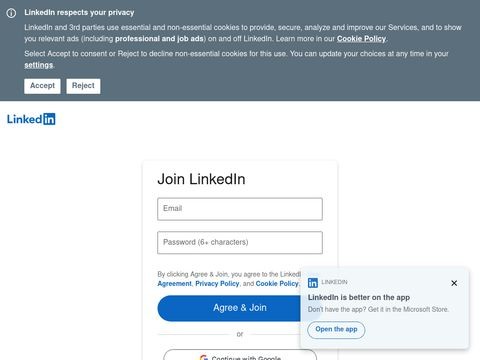Reject non-essential cookies

point(83,86)
